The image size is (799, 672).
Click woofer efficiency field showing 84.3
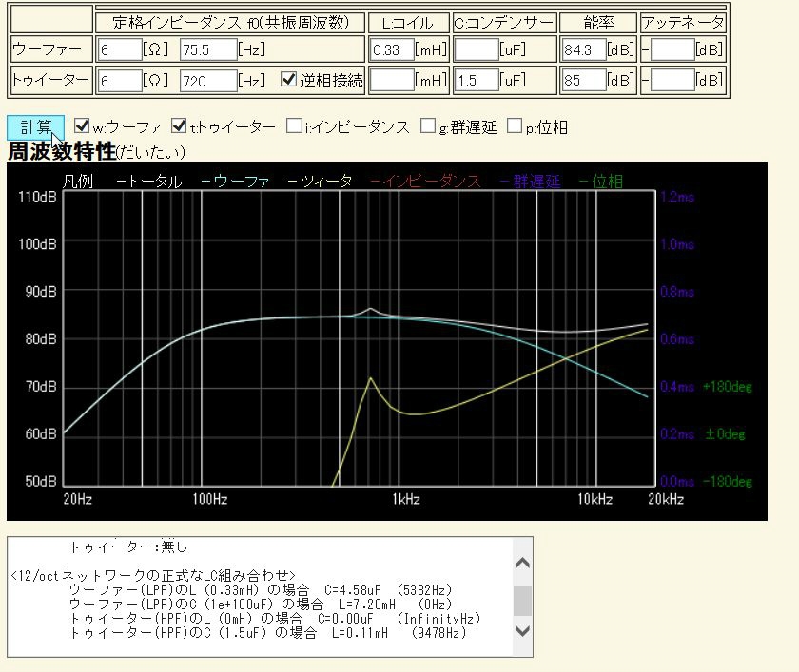584,49
